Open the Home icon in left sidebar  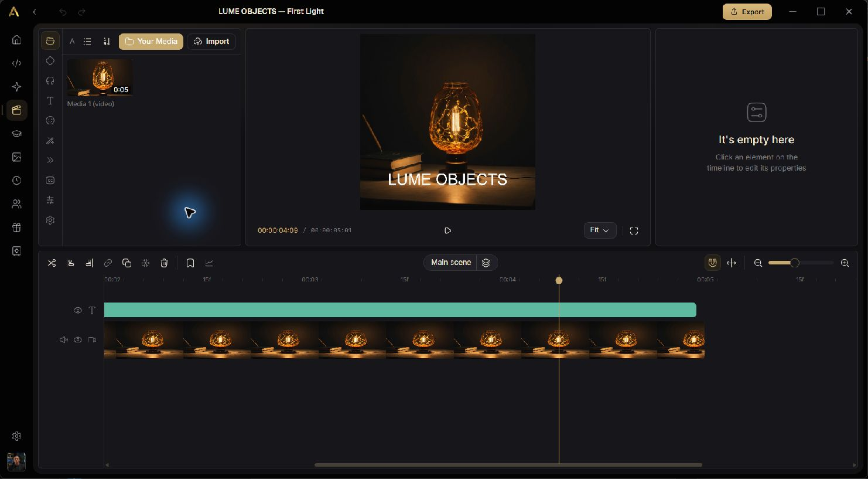(16, 40)
